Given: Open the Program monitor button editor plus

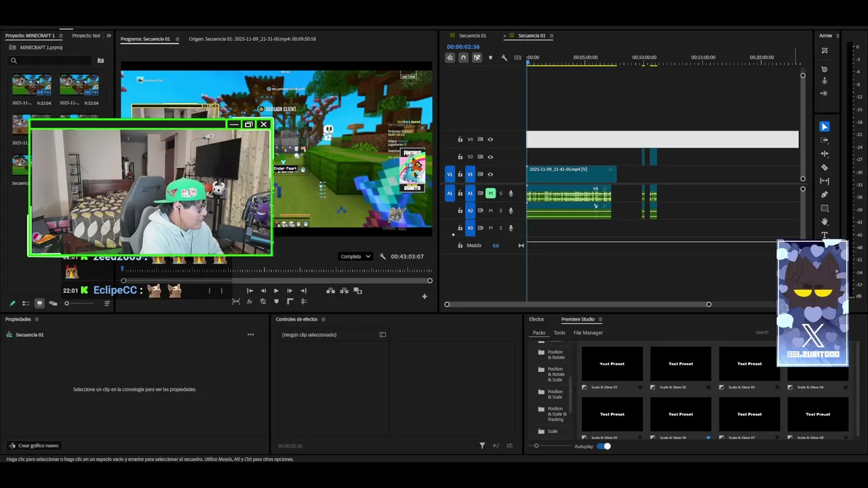Looking at the screenshot, I should [x=425, y=296].
